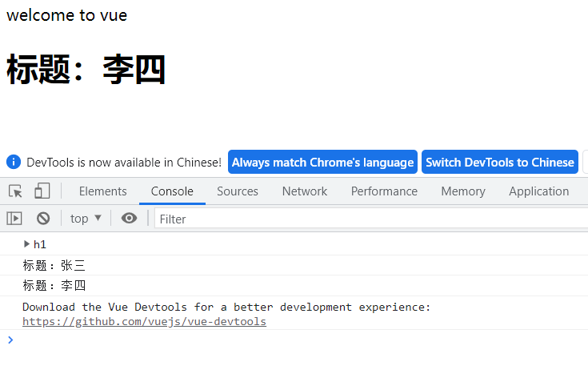This screenshot has height=386, width=588.
Task: Open the Application tab
Action: click(x=538, y=191)
